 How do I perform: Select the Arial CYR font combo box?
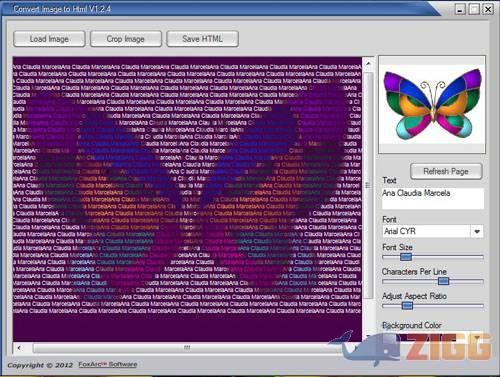coord(433,231)
